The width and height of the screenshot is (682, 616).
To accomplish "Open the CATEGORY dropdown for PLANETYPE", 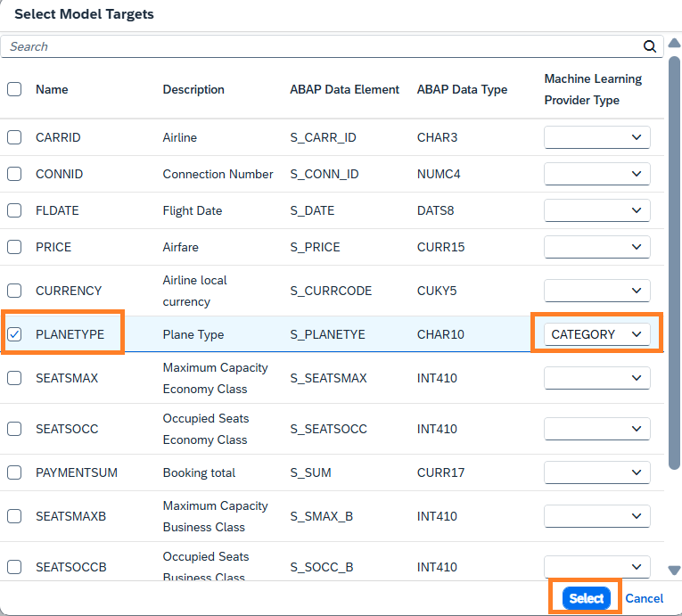I will point(596,334).
